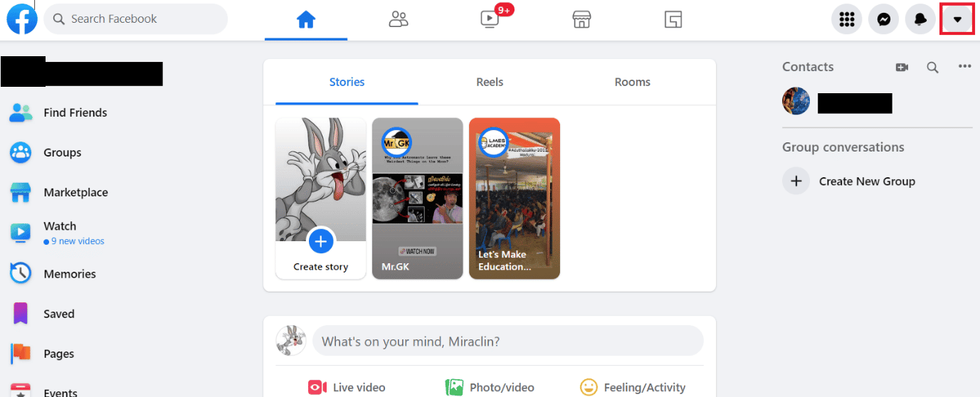
Task: Open the Contacts options three-dot menu
Action: click(964, 66)
